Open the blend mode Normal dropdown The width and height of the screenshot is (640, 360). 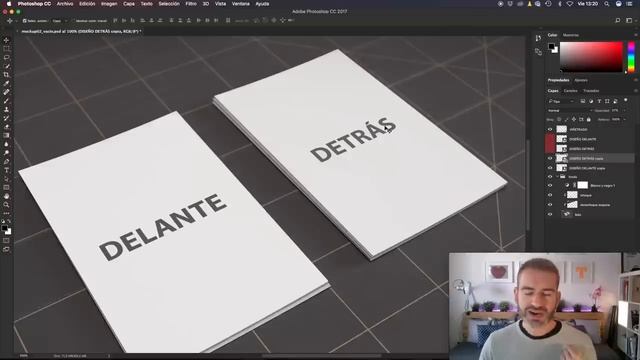pos(569,111)
